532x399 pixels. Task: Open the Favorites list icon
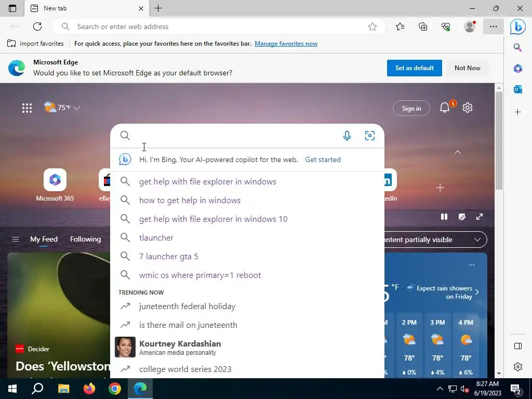[x=400, y=26]
